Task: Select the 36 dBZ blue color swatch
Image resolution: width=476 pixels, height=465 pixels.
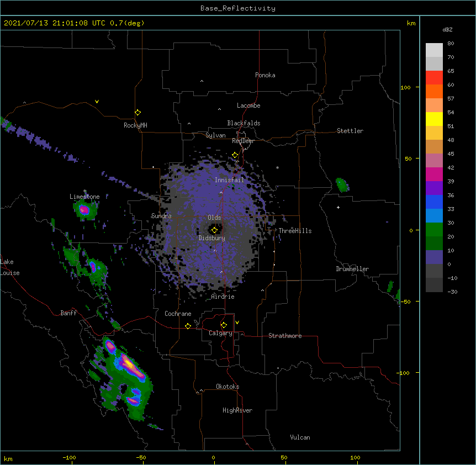Action: coord(434,202)
